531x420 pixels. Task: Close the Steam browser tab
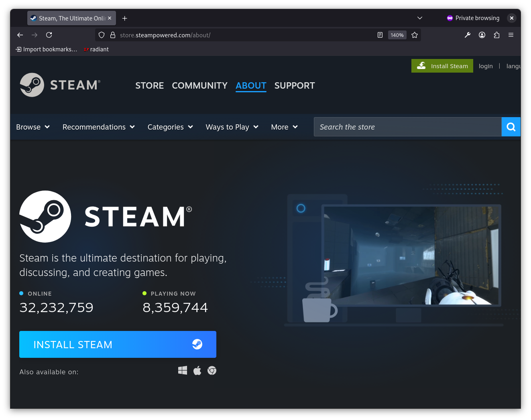coord(110,18)
